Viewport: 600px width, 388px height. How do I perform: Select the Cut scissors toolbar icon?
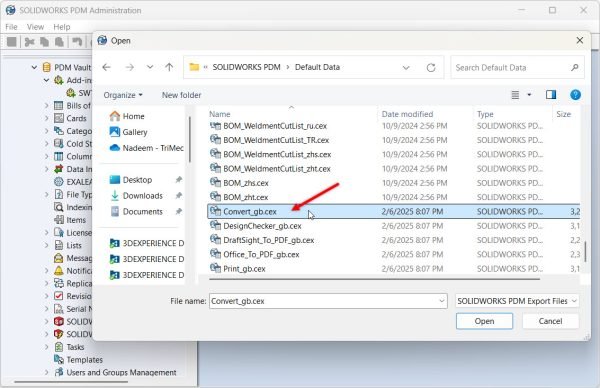29,42
